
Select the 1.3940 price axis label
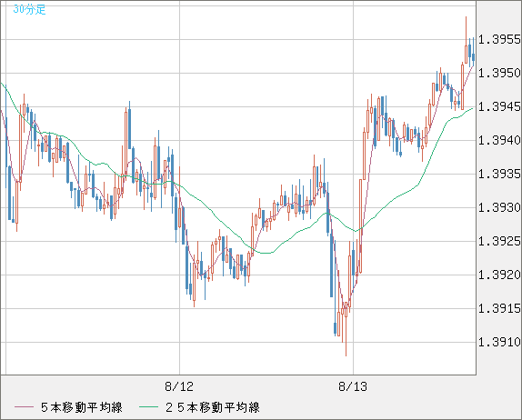point(499,140)
